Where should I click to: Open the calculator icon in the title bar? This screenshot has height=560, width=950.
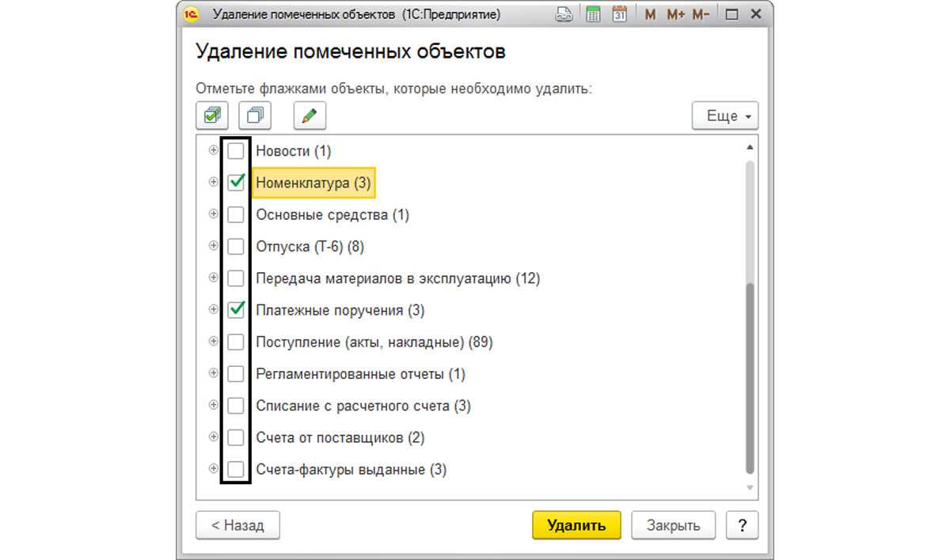pos(592,14)
